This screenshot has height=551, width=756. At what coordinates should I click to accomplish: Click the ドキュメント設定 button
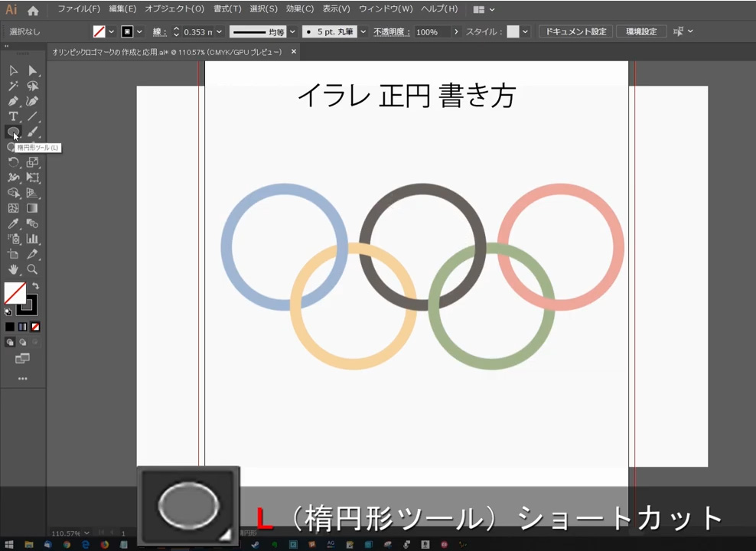[575, 32]
